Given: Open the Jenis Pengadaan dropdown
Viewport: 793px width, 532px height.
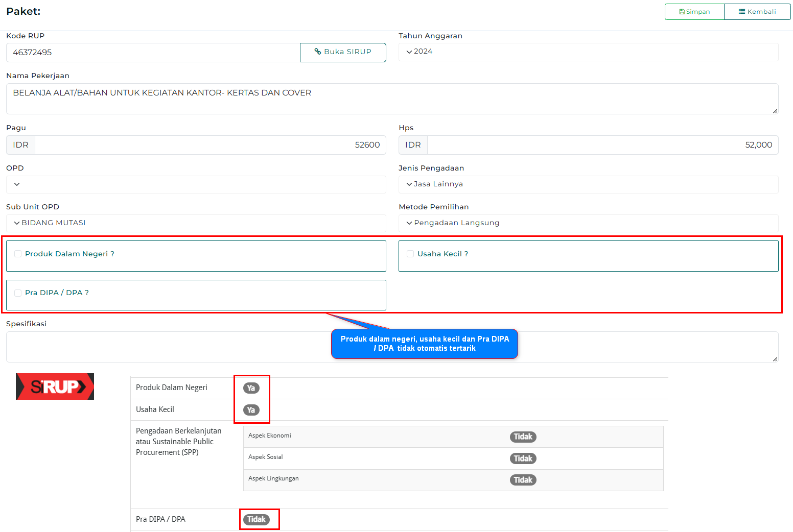Looking at the screenshot, I should pyautogui.click(x=588, y=184).
